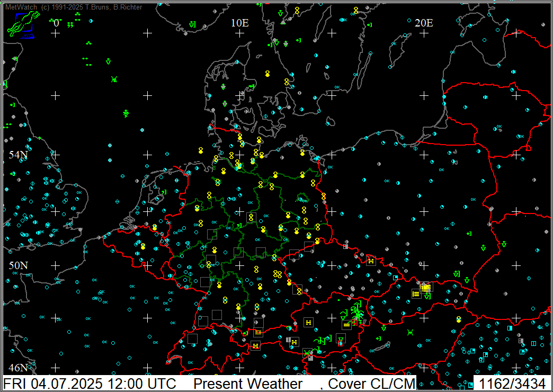Image resolution: width=553 pixels, height=392 pixels.
Task: Click the MetWatch copyright text
Action: (x=74, y=7)
